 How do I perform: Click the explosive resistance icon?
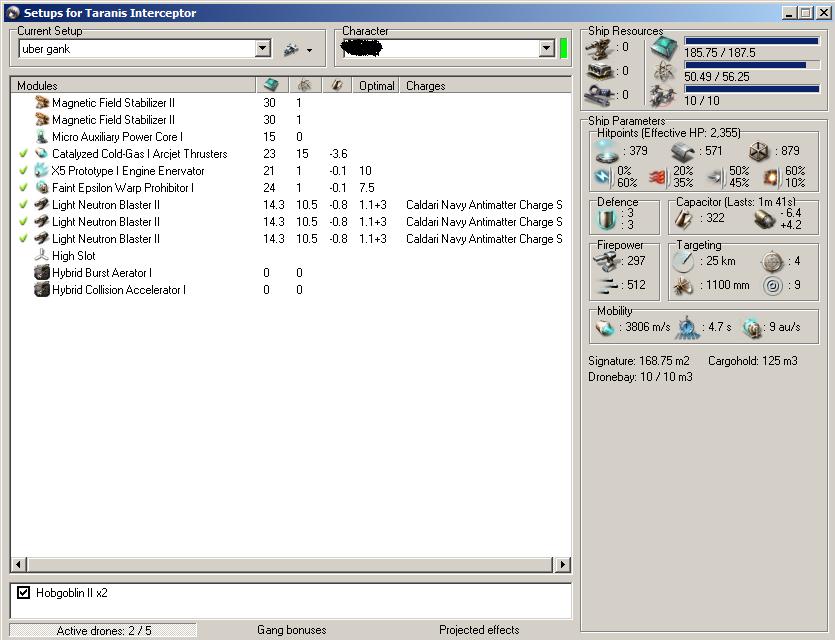point(770,177)
